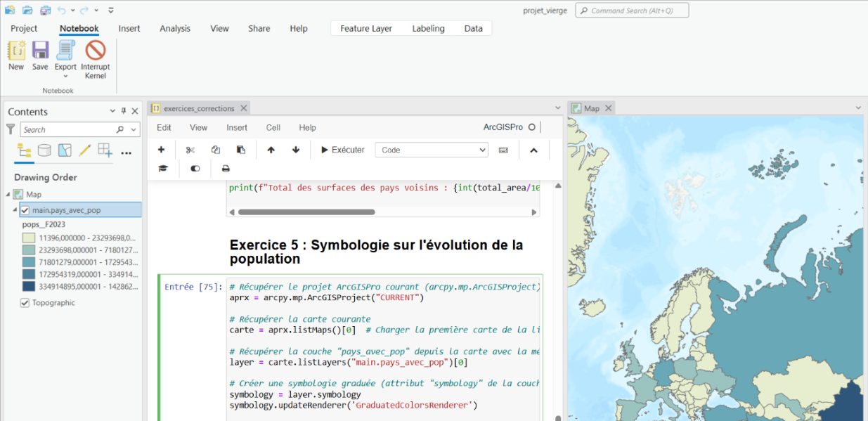Switch to the Labeling ribbon tab
The width and height of the screenshot is (868, 421).
[x=429, y=28]
